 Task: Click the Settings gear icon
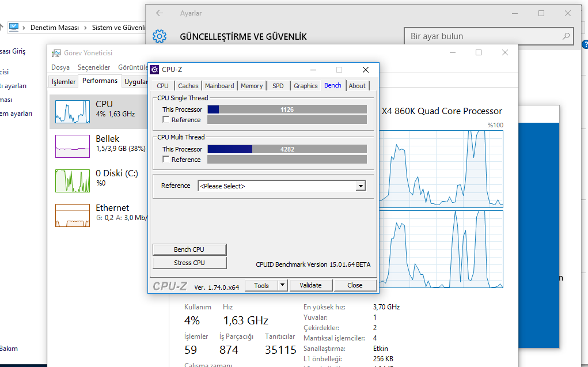coord(160,36)
